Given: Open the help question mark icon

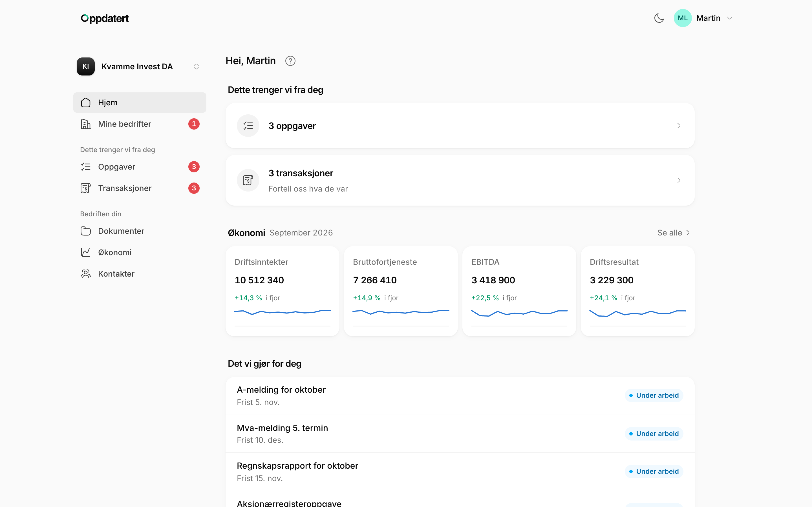Looking at the screenshot, I should (290, 61).
